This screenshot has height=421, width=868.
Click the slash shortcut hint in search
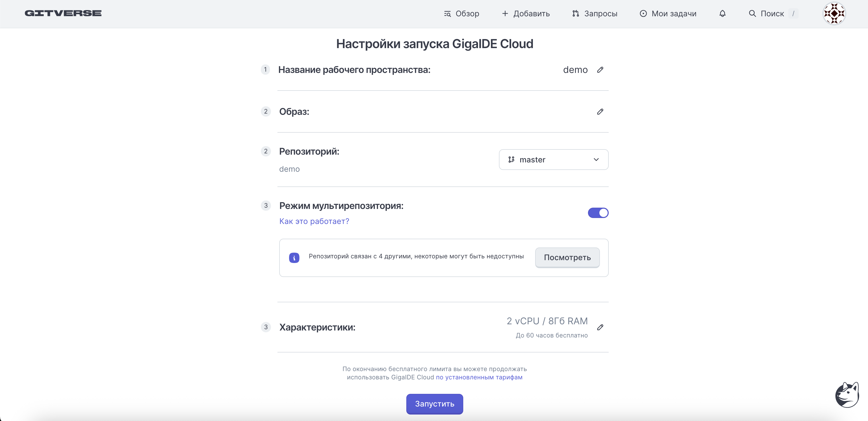coord(793,13)
